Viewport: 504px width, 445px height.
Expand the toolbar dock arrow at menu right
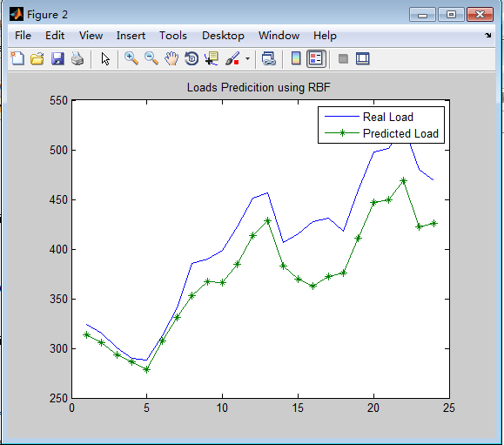click(488, 36)
